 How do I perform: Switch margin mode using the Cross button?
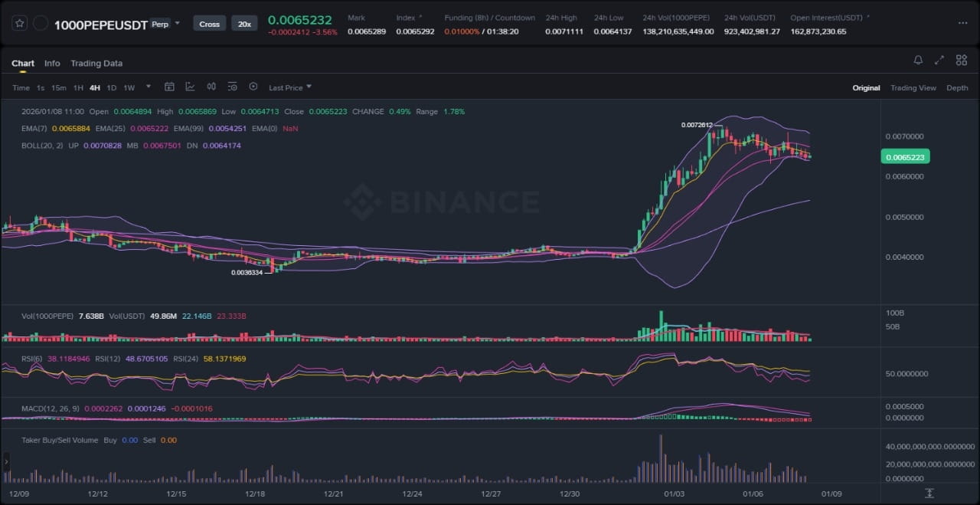click(209, 24)
